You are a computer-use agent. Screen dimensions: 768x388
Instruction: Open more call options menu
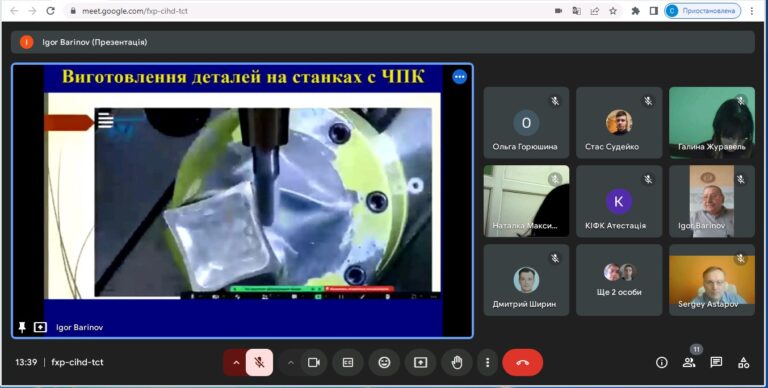[x=487, y=363]
